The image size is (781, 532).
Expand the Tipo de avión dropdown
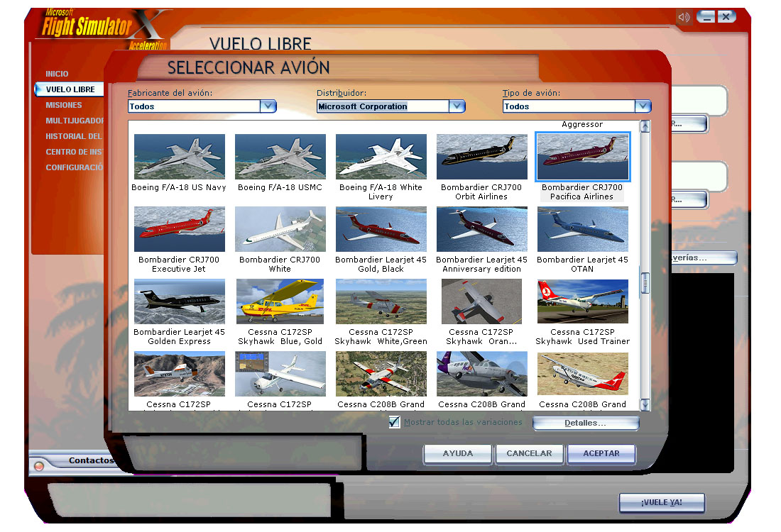643,106
